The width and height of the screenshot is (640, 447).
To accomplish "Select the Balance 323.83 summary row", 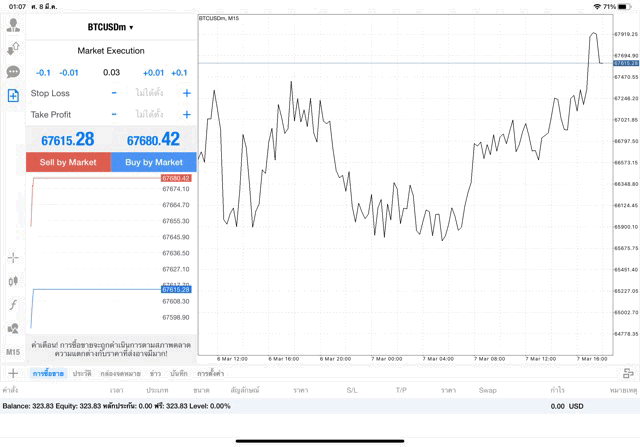I will coord(320,406).
